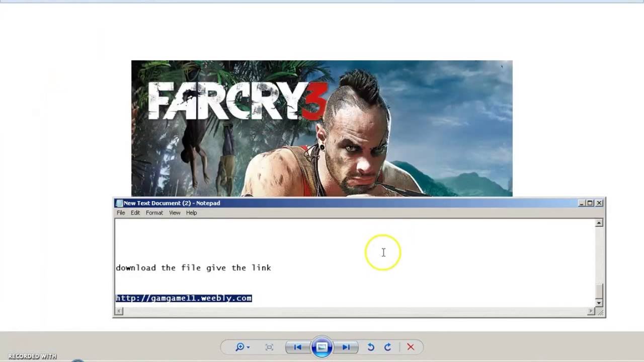Go to the previous photo
The height and width of the screenshot is (362, 644).
pyautogui.click(x=297, y=347)
